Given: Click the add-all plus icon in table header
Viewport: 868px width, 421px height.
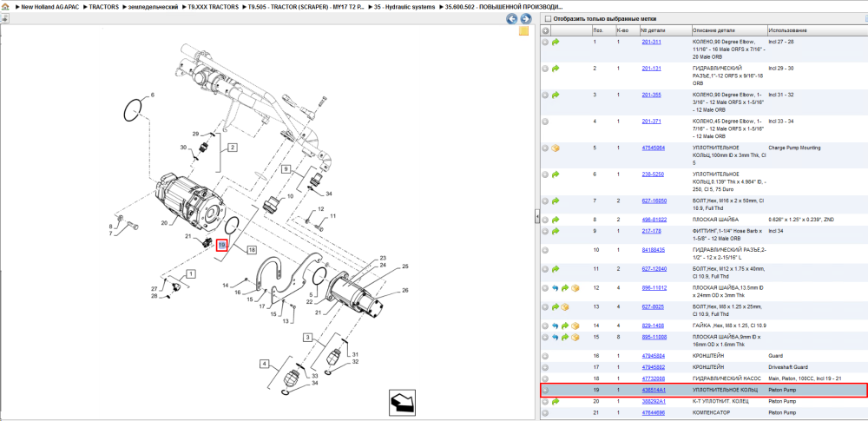Looking at the screenshot, I should [545, 30].
